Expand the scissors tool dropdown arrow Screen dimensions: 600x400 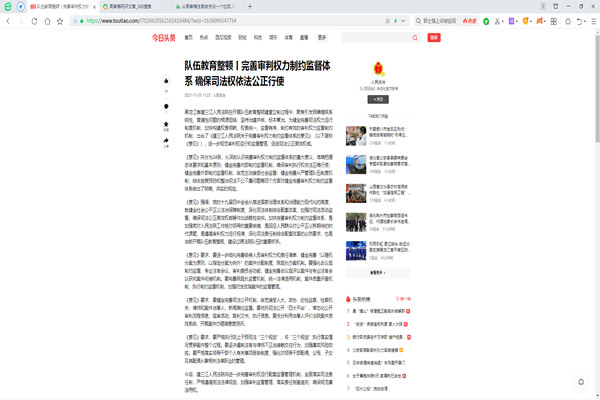click(x=502, y=21)
